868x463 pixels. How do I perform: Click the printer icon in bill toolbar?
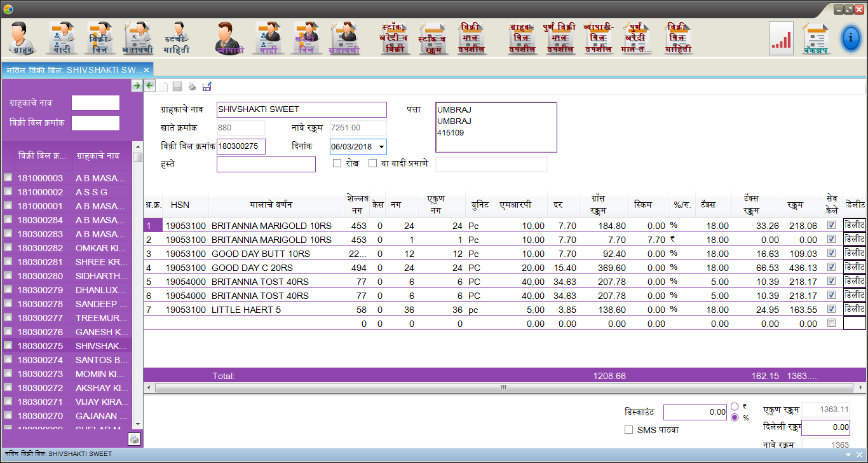192,86
